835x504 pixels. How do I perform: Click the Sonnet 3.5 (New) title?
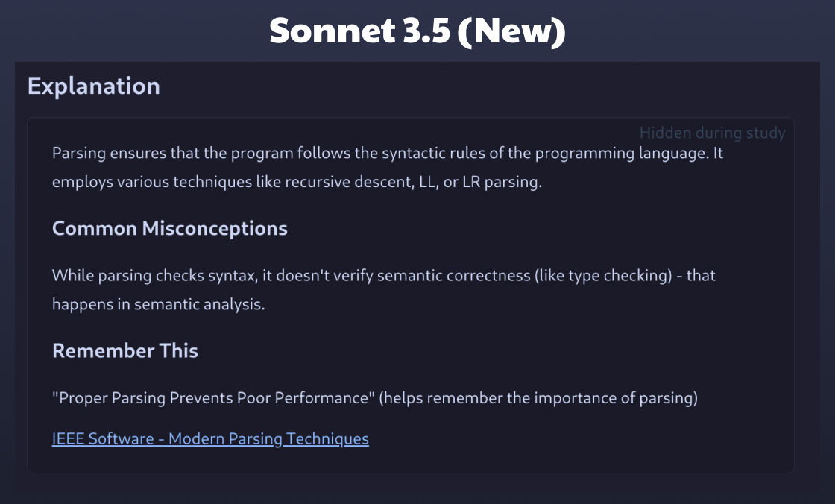417,31
